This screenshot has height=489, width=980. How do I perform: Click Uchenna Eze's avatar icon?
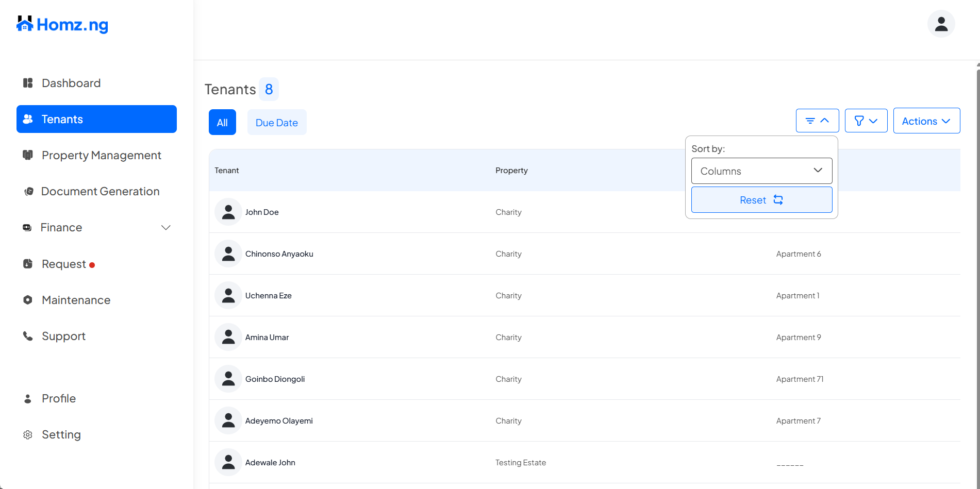[228, 295]
